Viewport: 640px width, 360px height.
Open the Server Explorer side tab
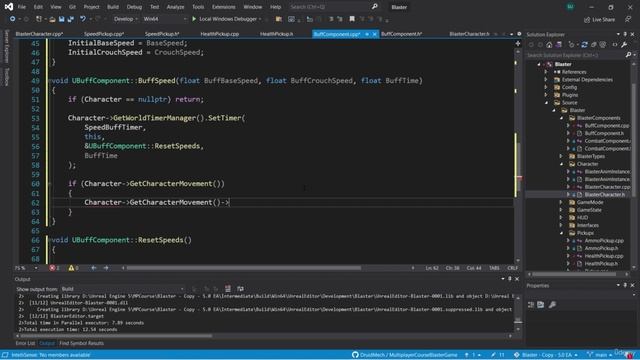click(x=6, y=47)
